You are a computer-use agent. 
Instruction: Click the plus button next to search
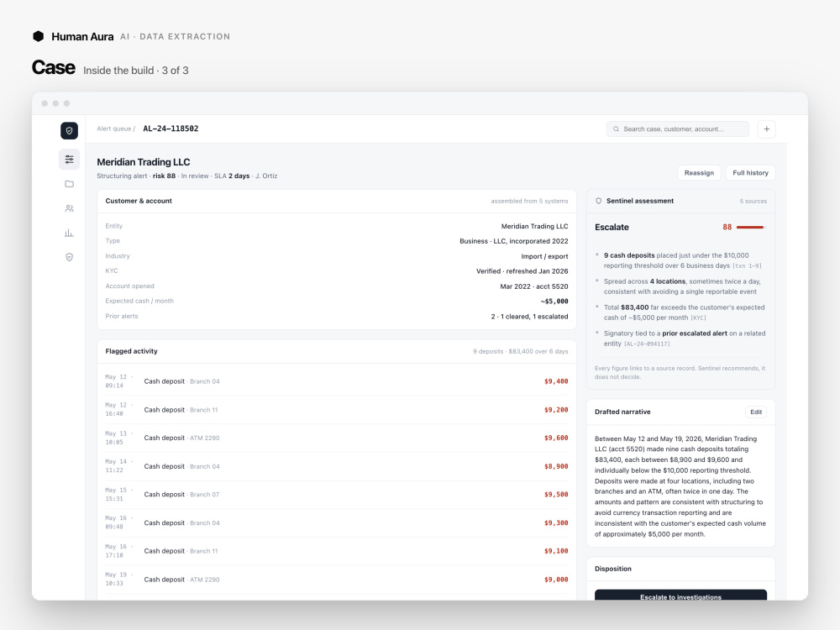(767, 129)
